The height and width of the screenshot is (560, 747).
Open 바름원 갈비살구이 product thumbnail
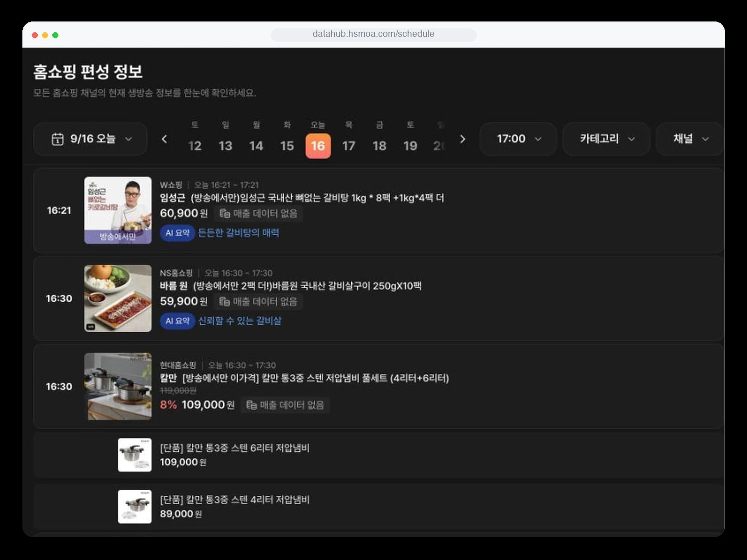point(118,298)
